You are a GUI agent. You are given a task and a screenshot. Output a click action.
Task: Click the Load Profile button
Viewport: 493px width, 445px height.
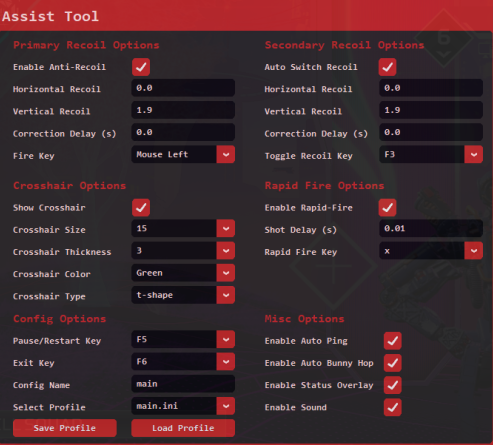[x=183, y=428]
